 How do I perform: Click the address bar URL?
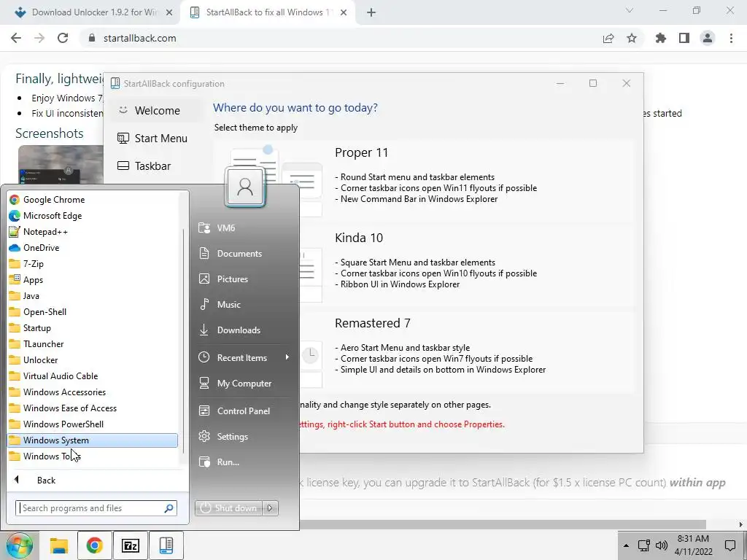tap(139, 38)
